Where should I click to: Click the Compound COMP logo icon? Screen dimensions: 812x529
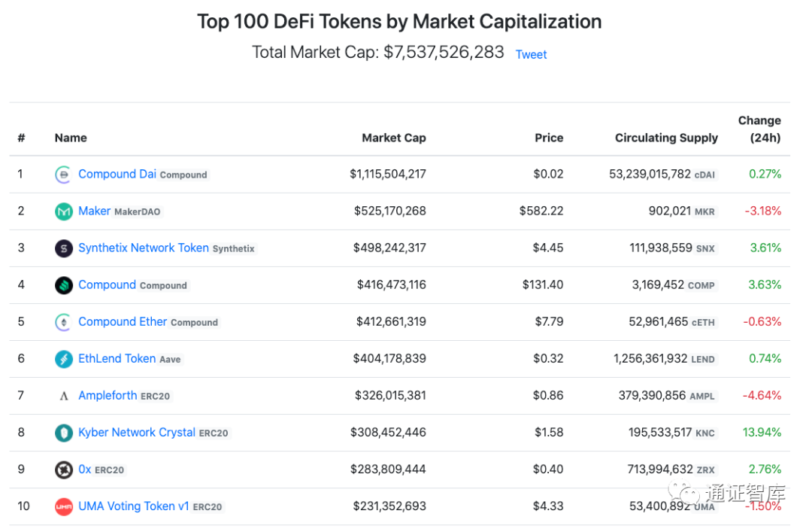pos(64,285)
